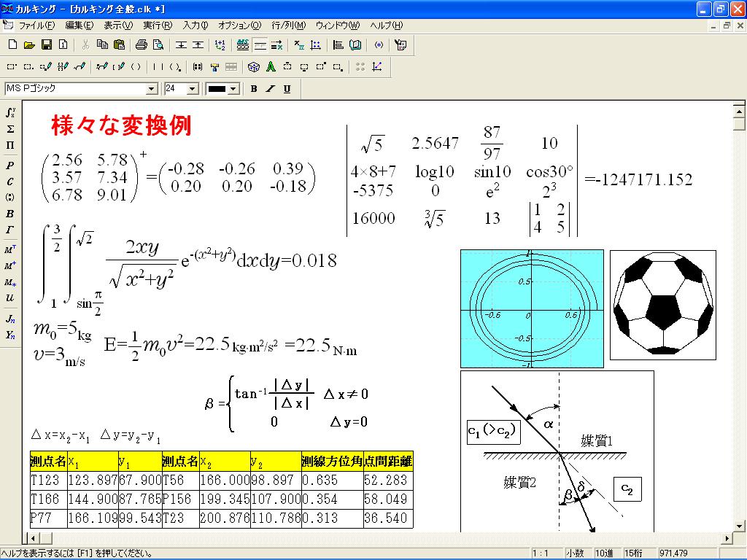Image resolution: width=747 pixels, height=560 pixels.
Task: Toggle underline formatting
Action: click(x=287, y=89)
